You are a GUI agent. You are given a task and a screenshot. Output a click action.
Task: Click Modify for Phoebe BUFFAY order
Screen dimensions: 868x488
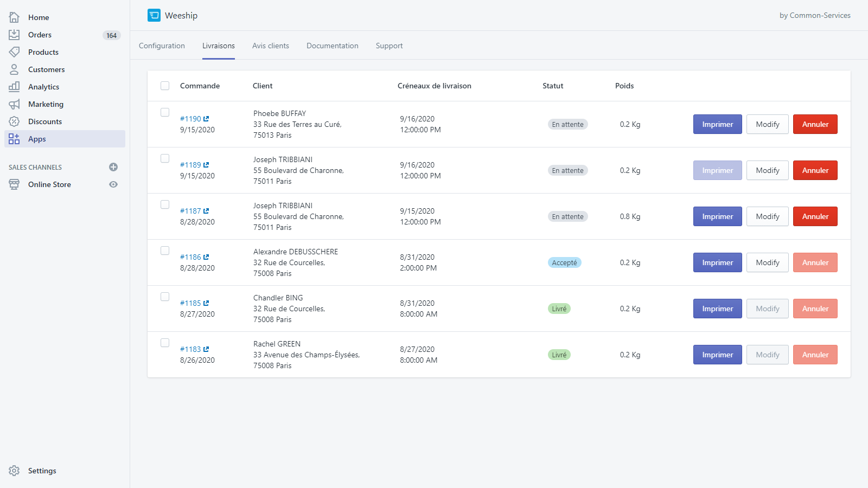coord(768,124)
